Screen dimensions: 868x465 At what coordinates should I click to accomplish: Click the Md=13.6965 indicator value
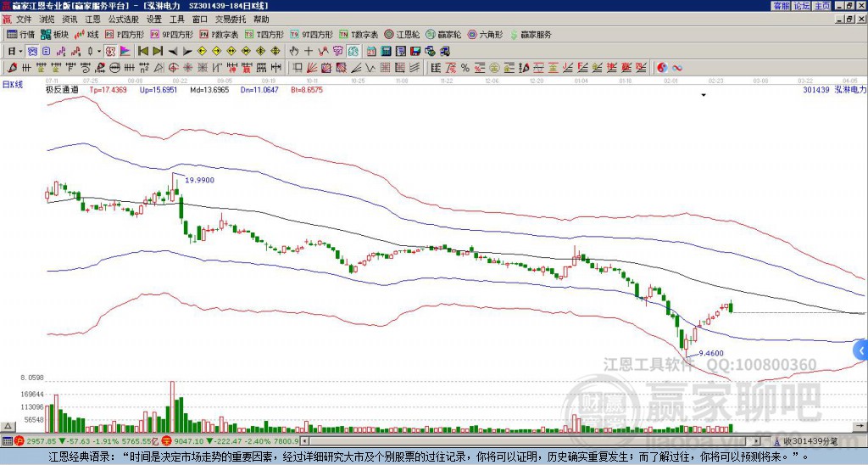(x=209, y=89)
